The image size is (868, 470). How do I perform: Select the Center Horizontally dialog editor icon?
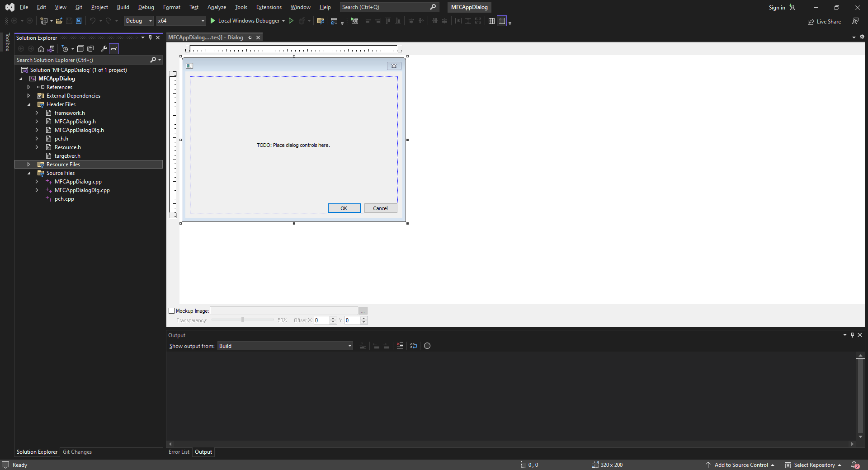421,21
